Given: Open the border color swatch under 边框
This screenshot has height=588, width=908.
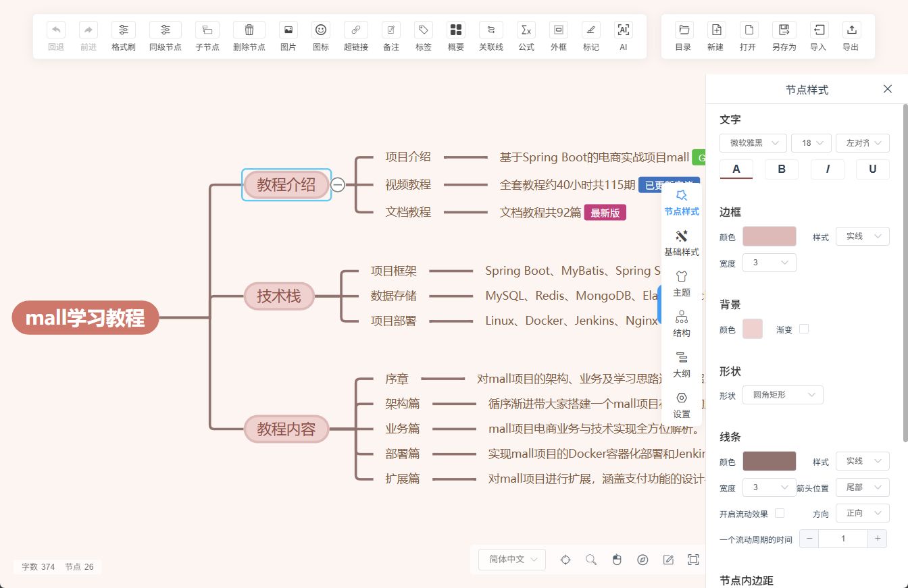Looking at the screenshot, I should pos(770,236).
